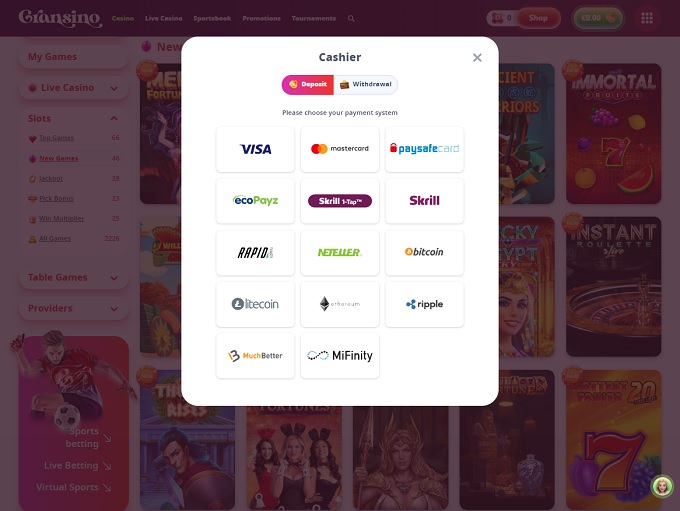This screenshot has height=511, width=680.
Task: Open the New Games slots link
Action: click(59, 158)
